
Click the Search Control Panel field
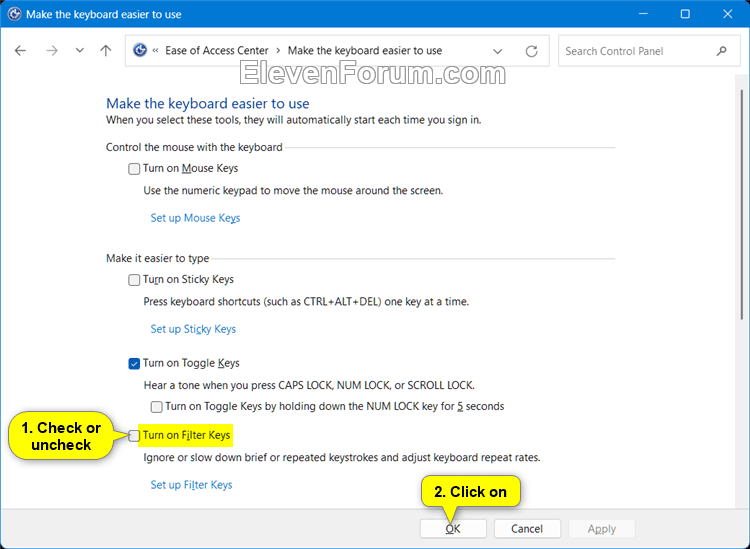point(649,51)
